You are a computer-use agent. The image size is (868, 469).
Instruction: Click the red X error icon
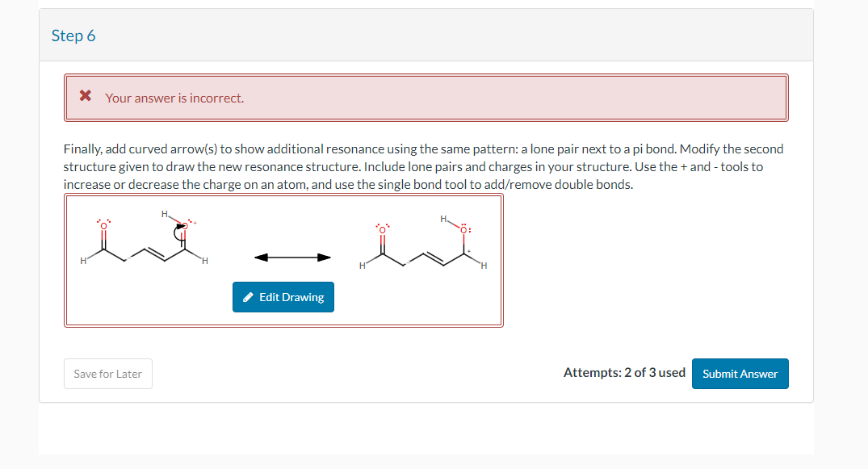coord(85,96)
